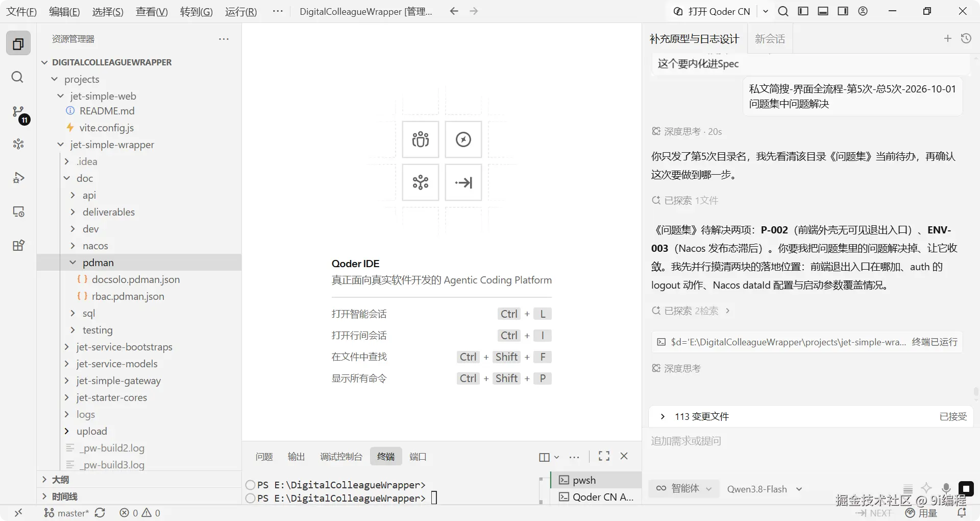Toggle the bottom panel layout

pyautogui.click(x=823, y=11)
